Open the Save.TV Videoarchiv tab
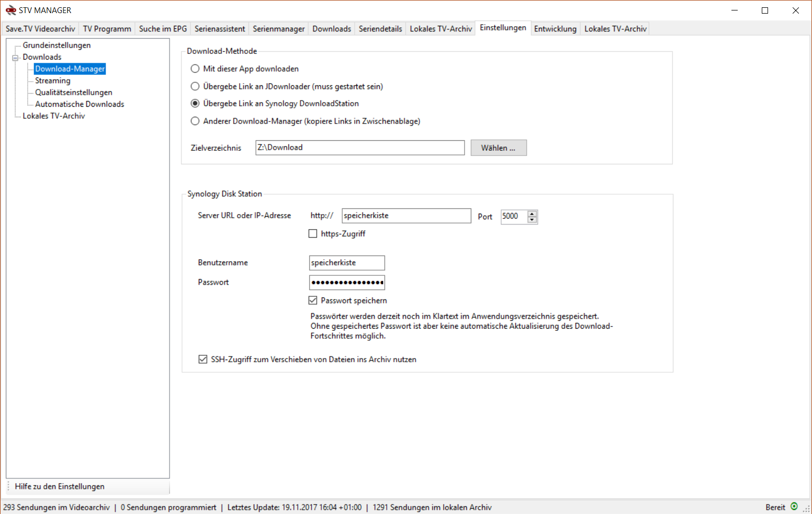 click(x=40, y=29)
